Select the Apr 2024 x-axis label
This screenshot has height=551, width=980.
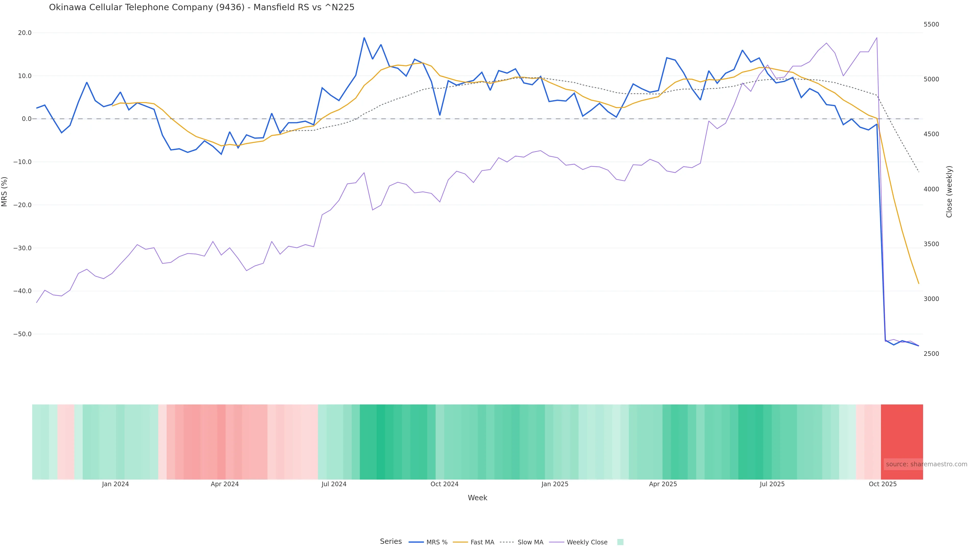(x=225, y=484)
